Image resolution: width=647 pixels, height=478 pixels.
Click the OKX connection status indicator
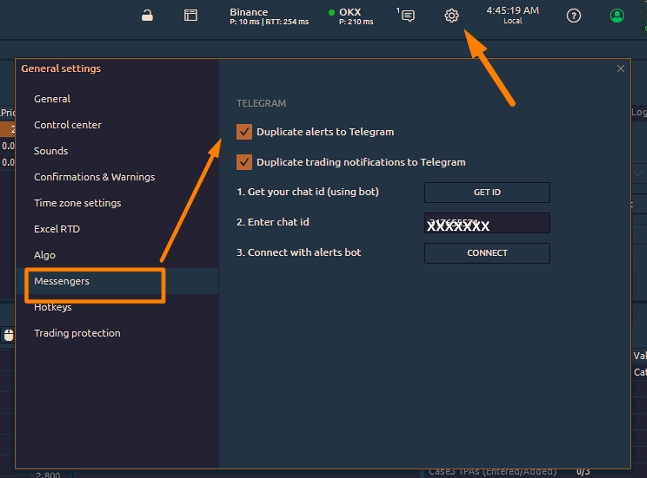tap(350, 16)
